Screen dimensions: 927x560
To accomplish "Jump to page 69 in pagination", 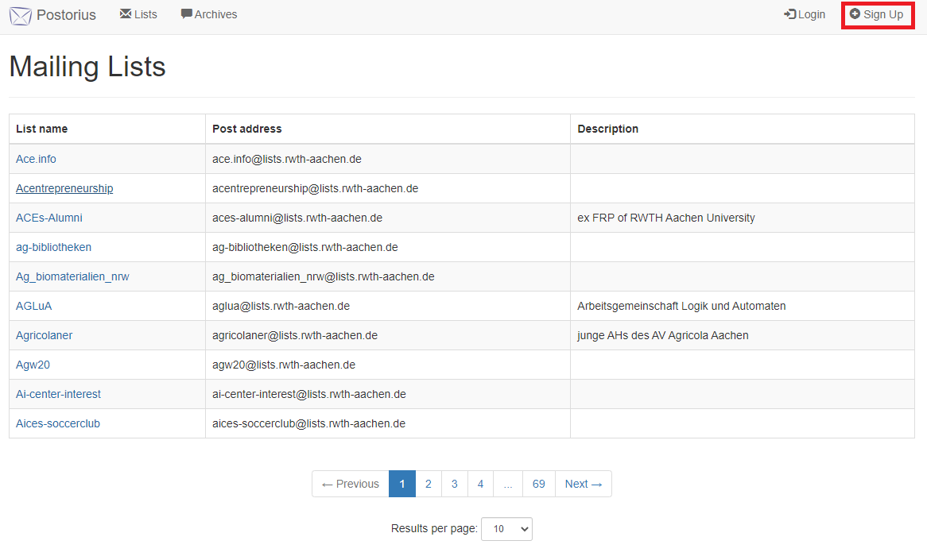I will coord(539,484).
